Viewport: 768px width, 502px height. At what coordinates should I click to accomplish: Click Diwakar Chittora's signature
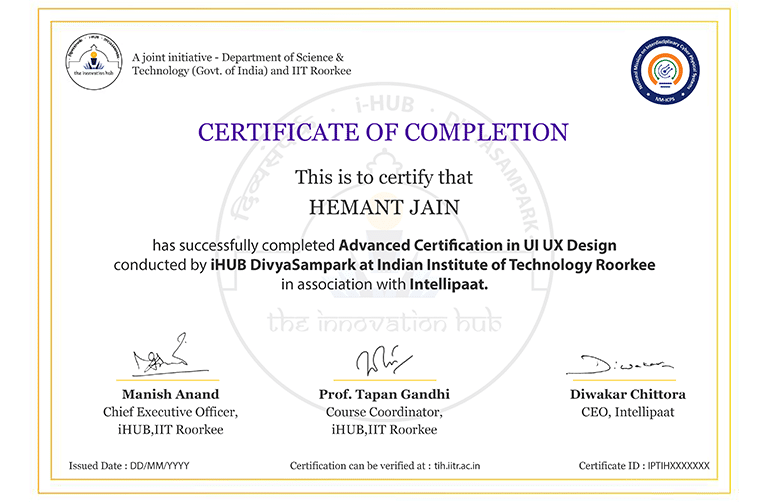pos(620,365)
